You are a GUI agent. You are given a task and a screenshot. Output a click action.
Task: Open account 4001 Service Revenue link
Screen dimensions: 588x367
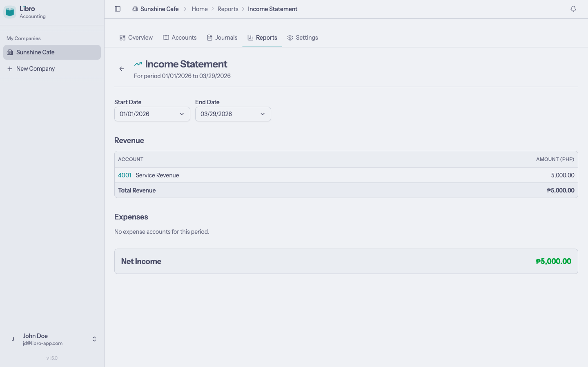tap(125, 175)
